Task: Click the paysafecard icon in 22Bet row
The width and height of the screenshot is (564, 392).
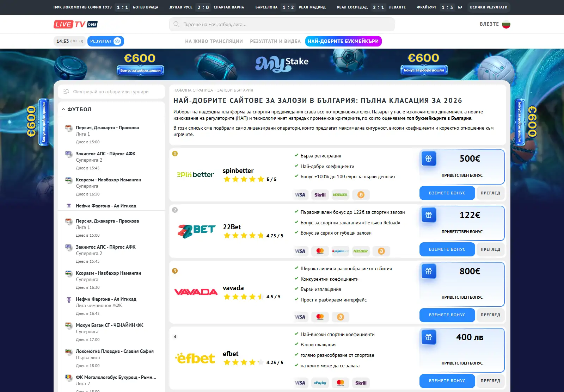Action: tap(340, 251)
